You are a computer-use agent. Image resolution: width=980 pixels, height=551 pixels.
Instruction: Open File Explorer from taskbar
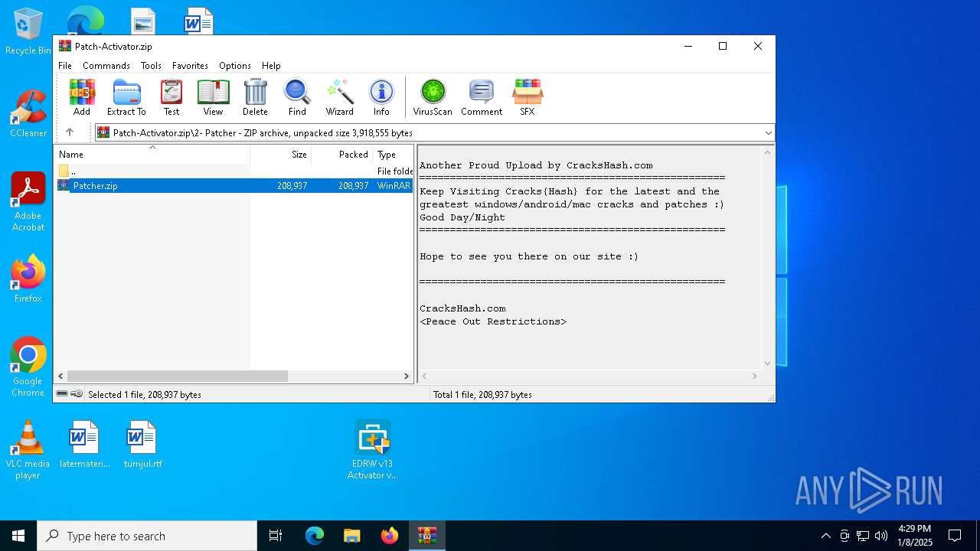(351, 536)
